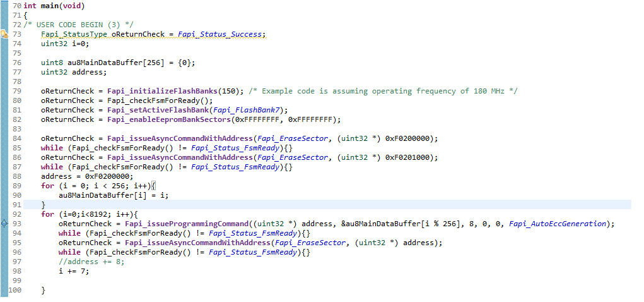Click the 'main' function name on line 70
Viewport: 644px width, 302px height.
[x=49, y=6]
